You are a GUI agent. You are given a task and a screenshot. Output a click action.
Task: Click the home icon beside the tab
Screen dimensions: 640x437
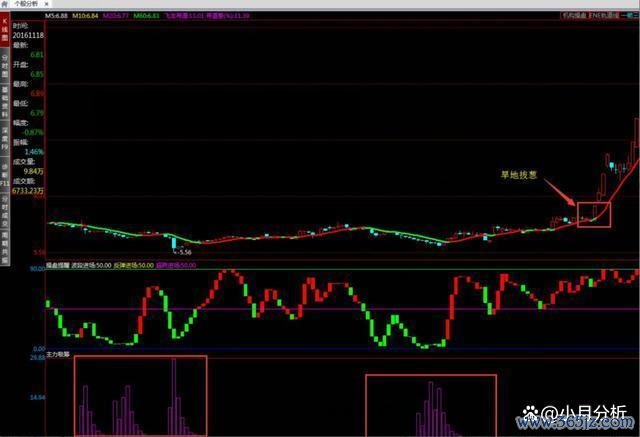click(5, 4)
